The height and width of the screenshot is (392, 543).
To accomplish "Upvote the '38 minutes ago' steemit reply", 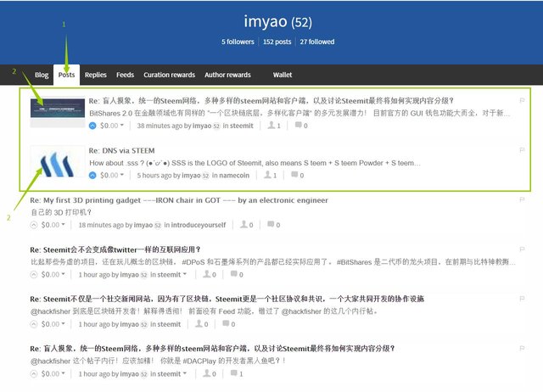I will click(92, 126).
